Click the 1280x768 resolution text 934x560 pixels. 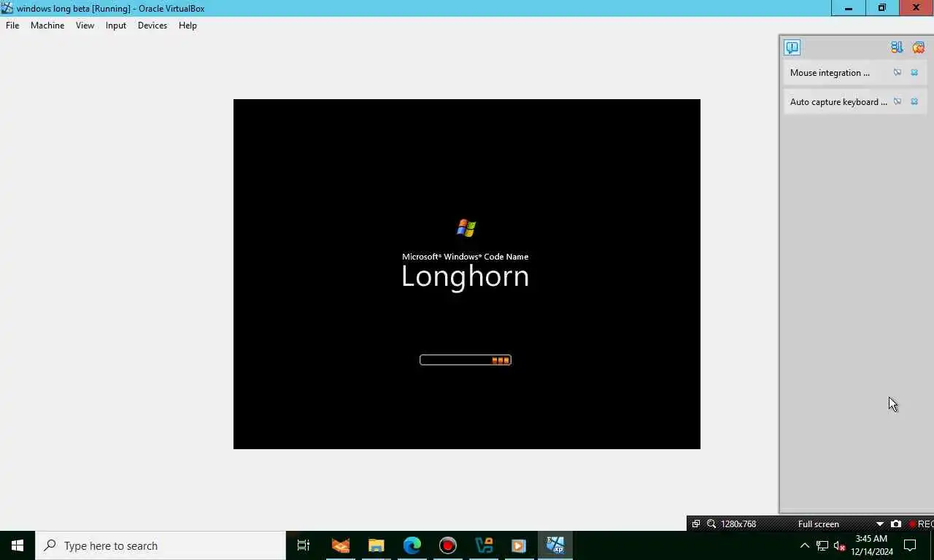tap(738, 524)
